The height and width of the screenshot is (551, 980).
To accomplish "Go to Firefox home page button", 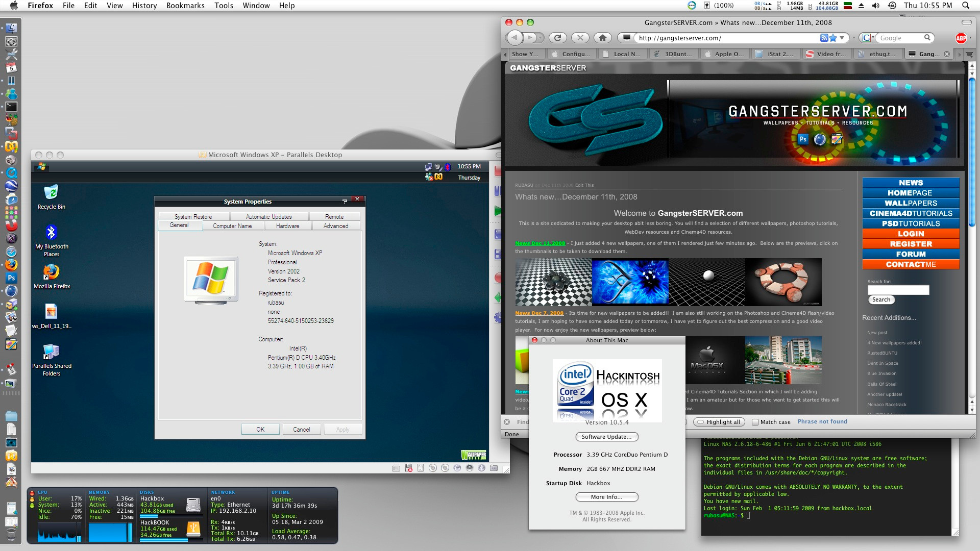I will click(603, 38).
